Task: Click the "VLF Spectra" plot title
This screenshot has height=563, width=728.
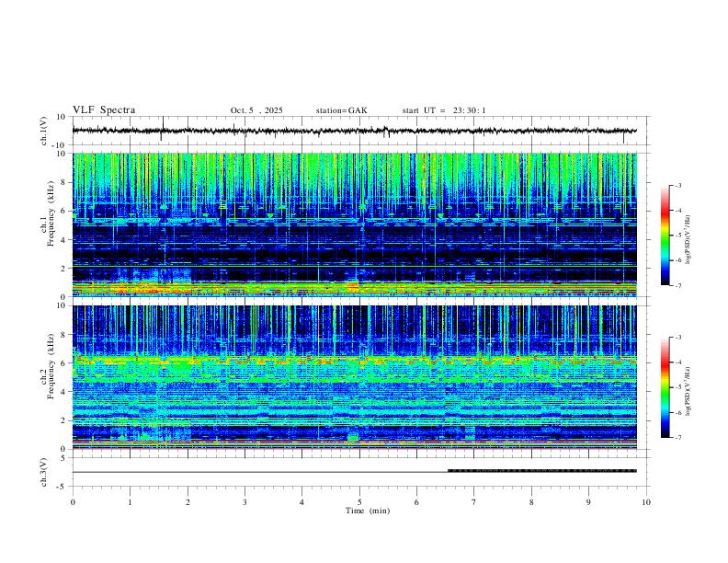Action: pyautogui.click(x=104, y=110)
